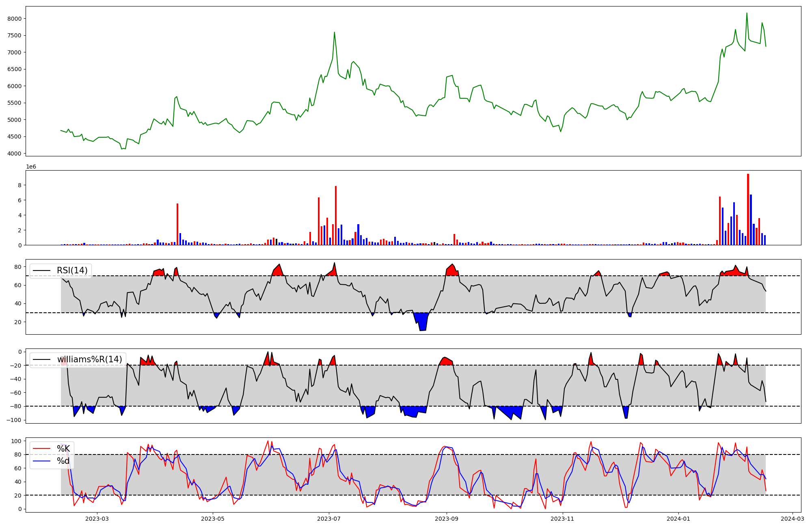Click the 2023-07 x-axis date label
This screenshot has height=528, width=812.
click(328, 519)
